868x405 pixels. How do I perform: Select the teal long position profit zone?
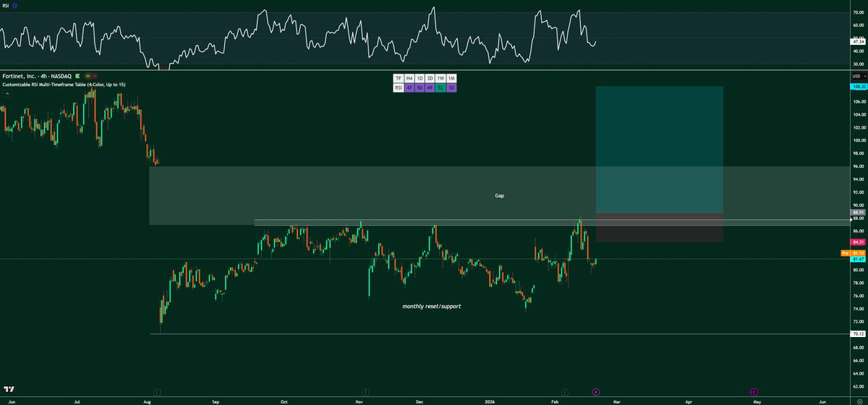(659, 149)
